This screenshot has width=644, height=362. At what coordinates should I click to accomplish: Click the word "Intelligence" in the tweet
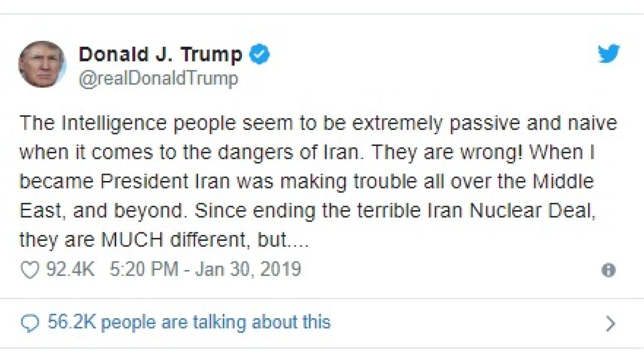pos(107,123)
